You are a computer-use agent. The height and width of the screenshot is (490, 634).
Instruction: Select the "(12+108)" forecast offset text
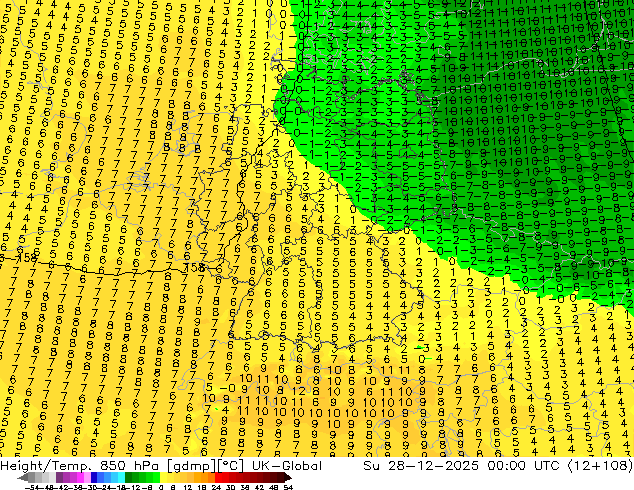[x=600, y=466]
